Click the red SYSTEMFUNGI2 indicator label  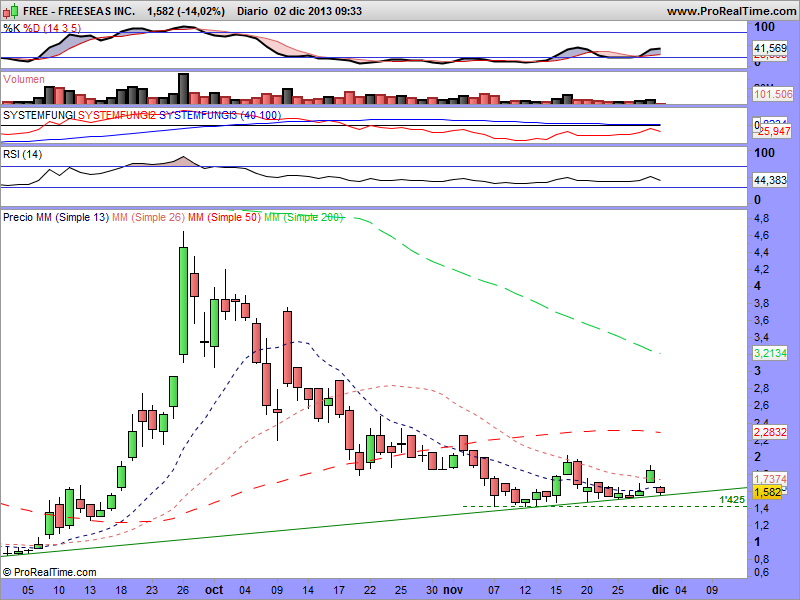click(116, 115)
